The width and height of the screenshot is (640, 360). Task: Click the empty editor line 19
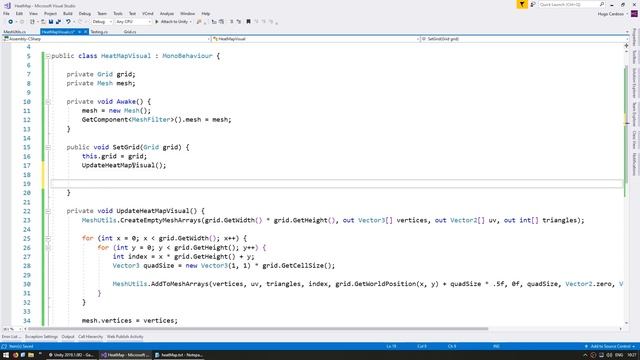pyautogui.click(x=336, y=184)
